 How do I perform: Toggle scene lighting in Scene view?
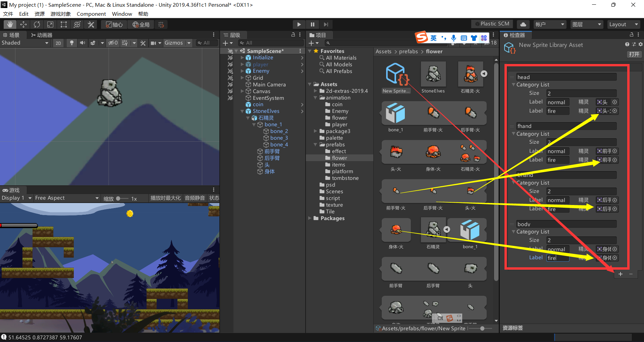tap(72, 43)
